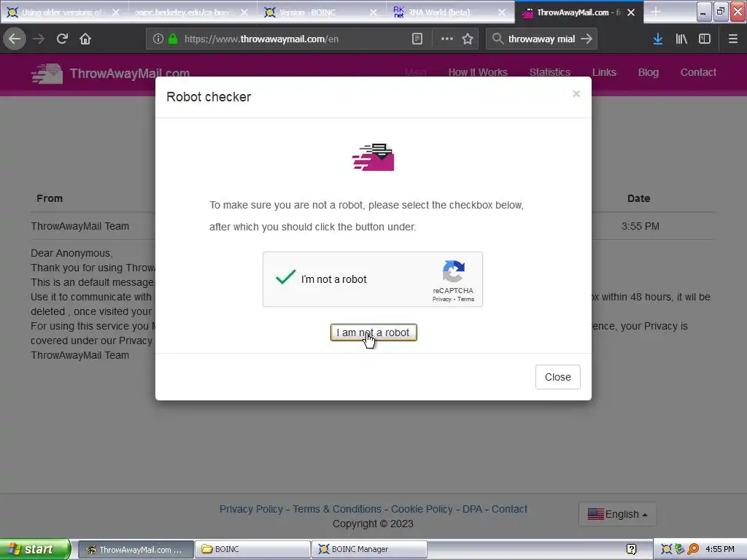Click the green padlock security icon
Image resolution: width=747 pixels, height=560 pixels.
pos(173,39)
